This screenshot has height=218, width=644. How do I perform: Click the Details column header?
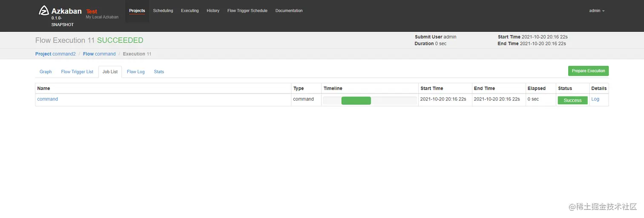coord(599,88)
